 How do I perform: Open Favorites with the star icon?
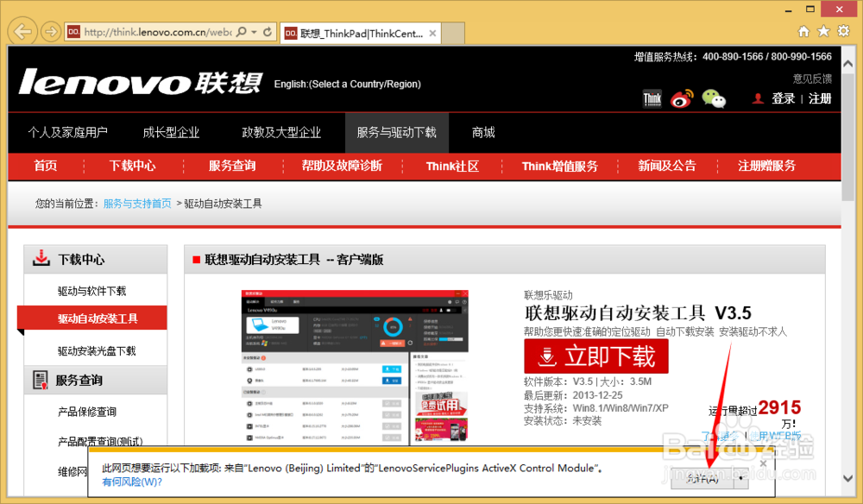pyautogui.click(x=823, y=31)
